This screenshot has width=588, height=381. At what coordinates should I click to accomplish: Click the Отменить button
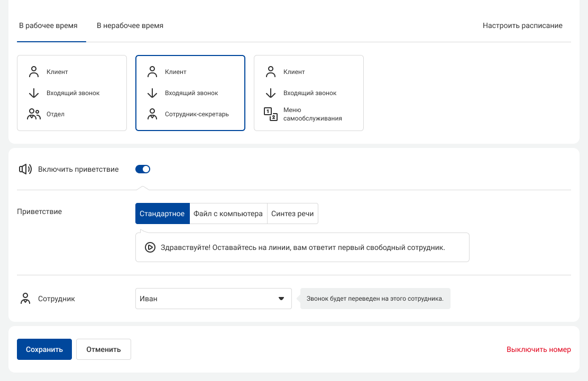[x=103, y=349]
